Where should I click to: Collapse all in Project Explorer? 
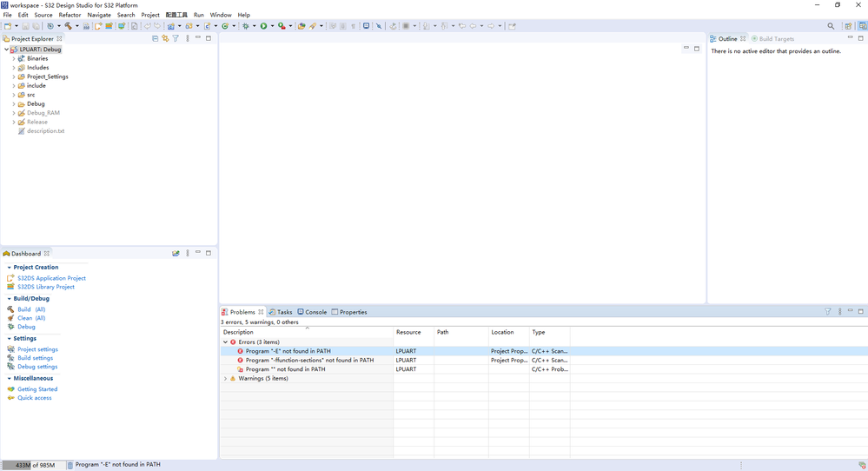[x=155, y=38]
